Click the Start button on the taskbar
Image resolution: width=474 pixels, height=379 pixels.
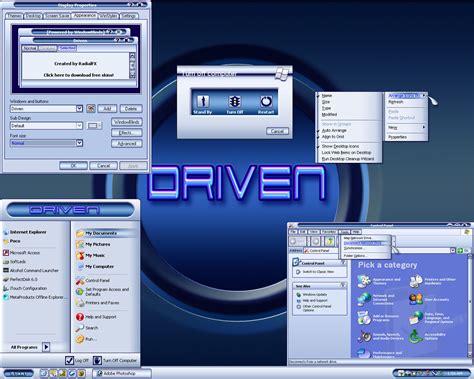click(18, 374)
